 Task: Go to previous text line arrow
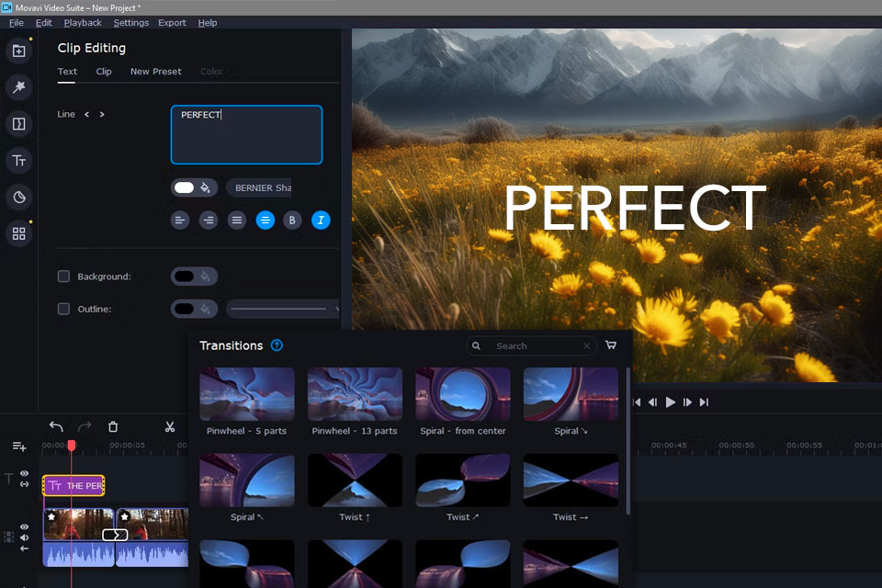point(86,114)
